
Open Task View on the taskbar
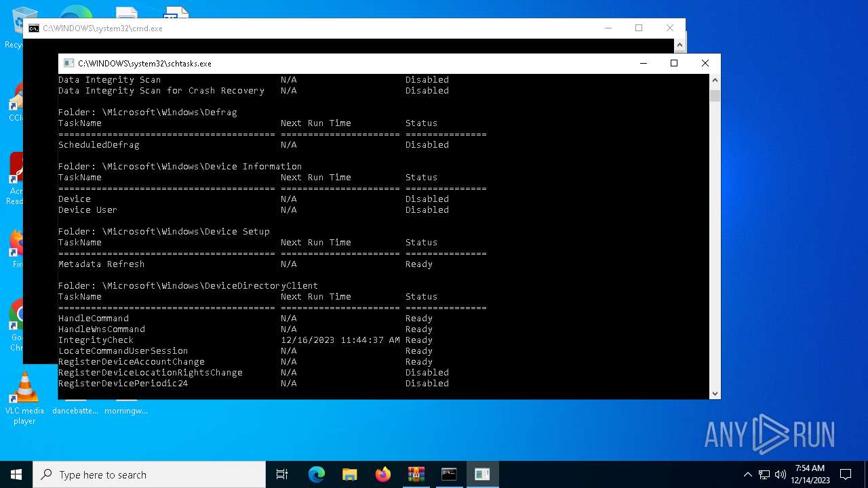tap(282, 474)
